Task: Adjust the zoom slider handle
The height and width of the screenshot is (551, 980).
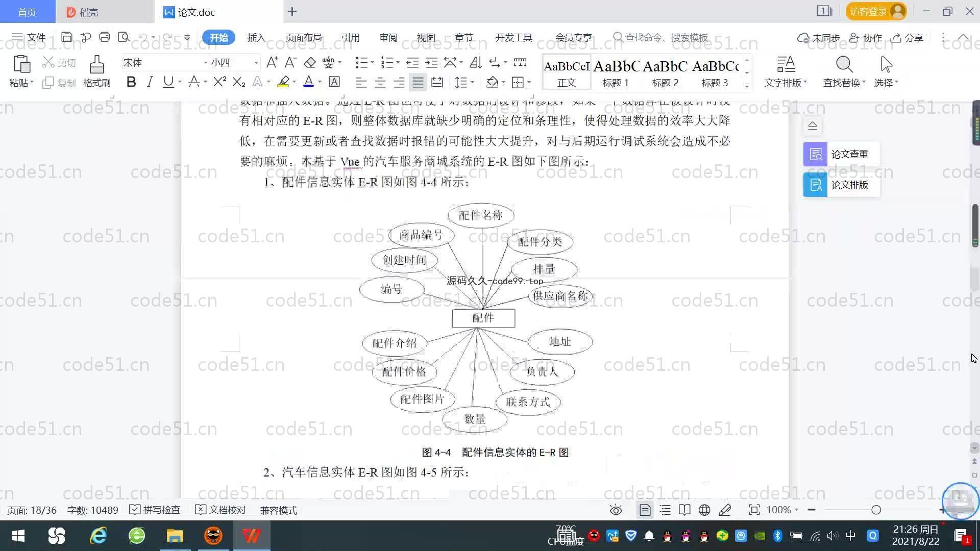Action: [876, 510]
